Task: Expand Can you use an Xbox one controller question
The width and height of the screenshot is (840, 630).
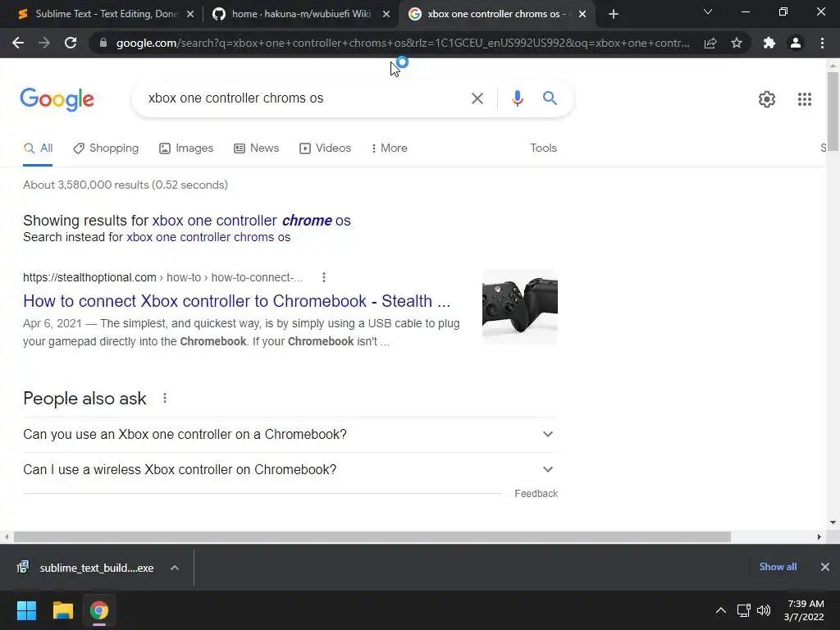Action: (x=290, y=435)
